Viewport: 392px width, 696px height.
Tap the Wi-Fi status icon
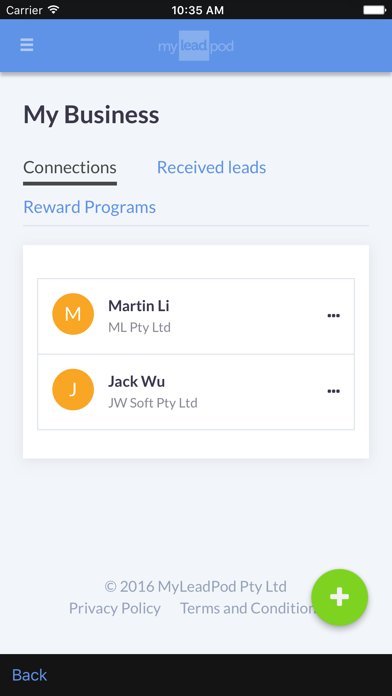(x=53, y=9)
